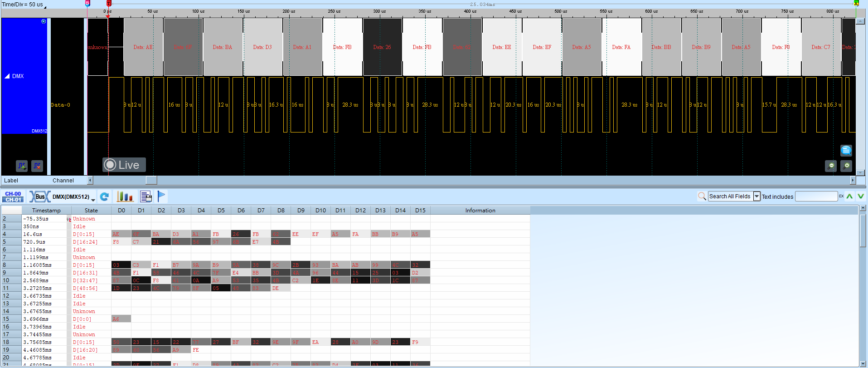Toggle the Live capture button
The image size is (868, 368).
124,165
